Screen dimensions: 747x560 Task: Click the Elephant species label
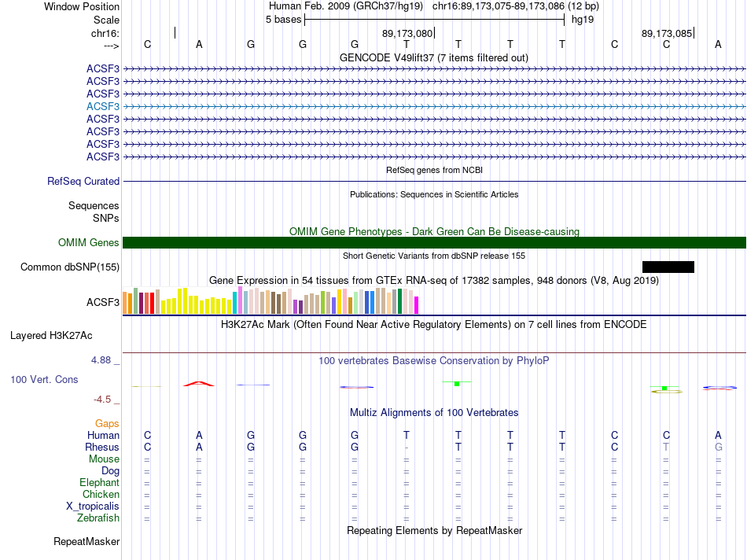(100, 482)
